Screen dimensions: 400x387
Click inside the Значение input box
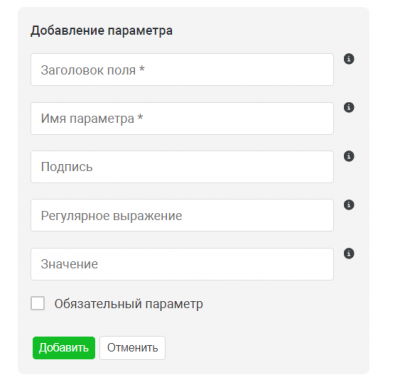click(182, 264)
